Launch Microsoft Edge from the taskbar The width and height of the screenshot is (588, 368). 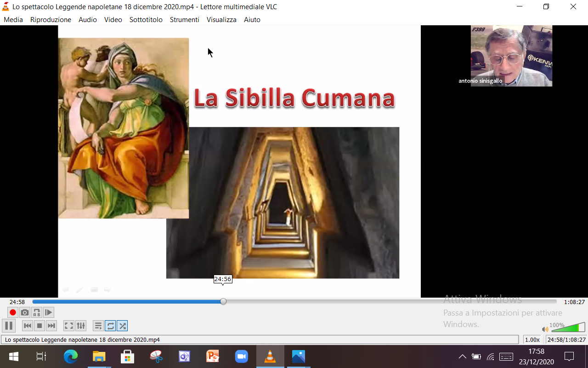coord(71,356)
